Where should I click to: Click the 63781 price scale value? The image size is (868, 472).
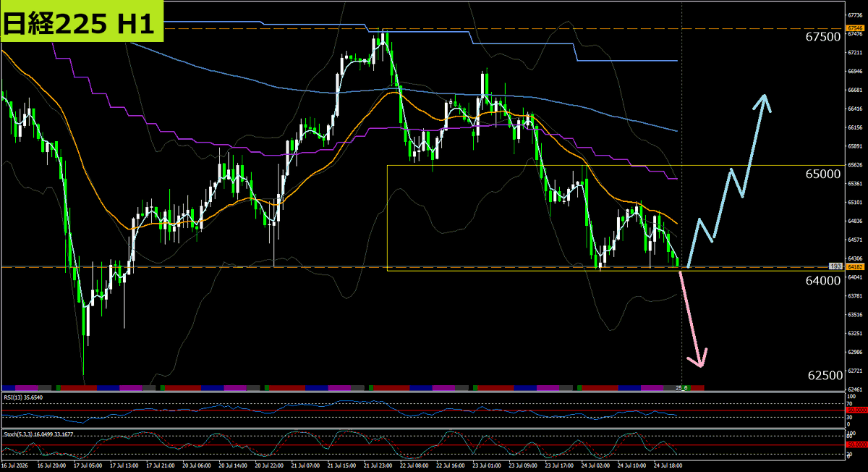(x=855, y=296)
